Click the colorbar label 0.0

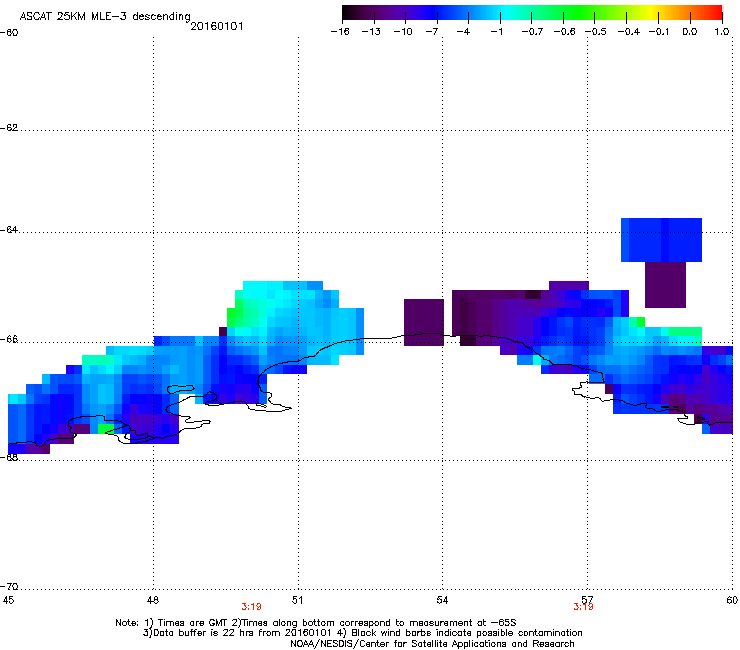(x=690, y=32)
